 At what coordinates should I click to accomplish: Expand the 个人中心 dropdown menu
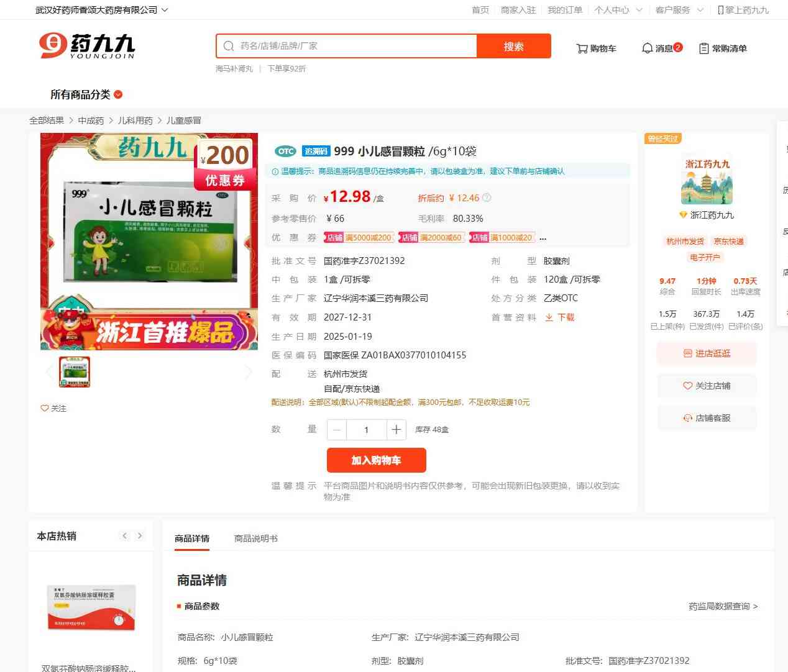coord(639,10)
